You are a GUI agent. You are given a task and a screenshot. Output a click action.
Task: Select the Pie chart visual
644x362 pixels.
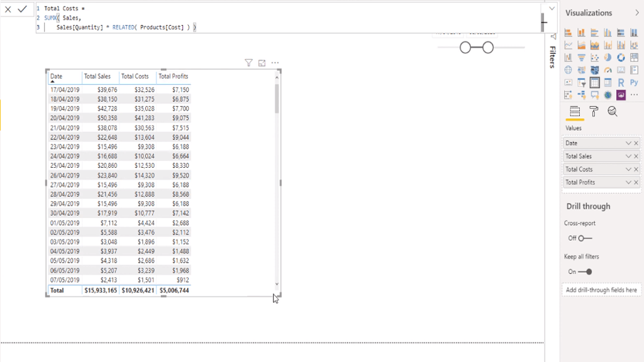pos(608,58)
